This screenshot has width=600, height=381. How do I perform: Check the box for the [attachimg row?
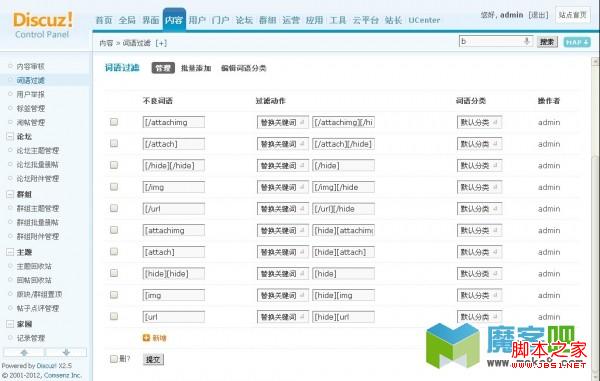[x=114, y=230]
